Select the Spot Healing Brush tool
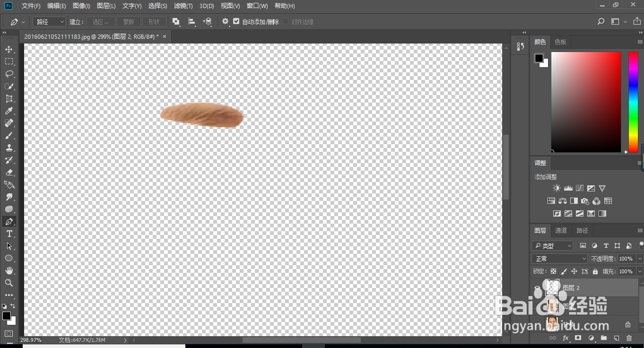Image resolution: width=644 pixels, height=348 pixels. [9, 123]
